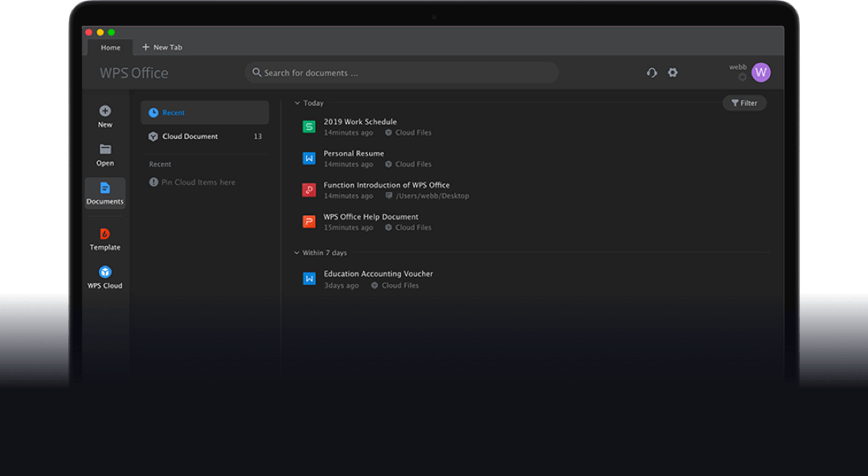Open the 2019 Work Schedule file
This screenshot has width=868, height=476.
[x=360, y=122]
